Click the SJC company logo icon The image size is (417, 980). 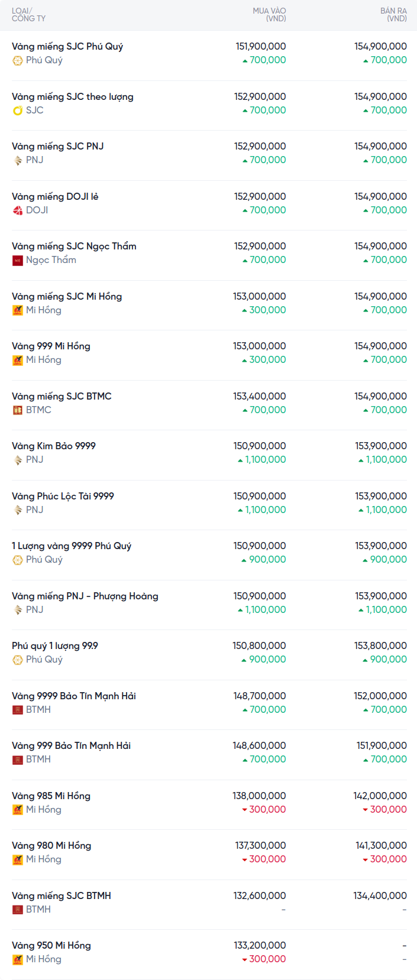pyautogui.click(x=18, y=111)
